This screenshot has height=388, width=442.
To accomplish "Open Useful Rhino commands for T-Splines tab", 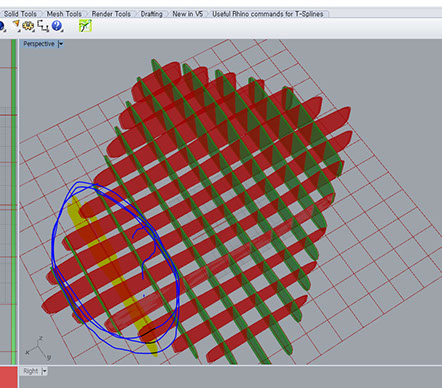I will (x=268, y=14).
